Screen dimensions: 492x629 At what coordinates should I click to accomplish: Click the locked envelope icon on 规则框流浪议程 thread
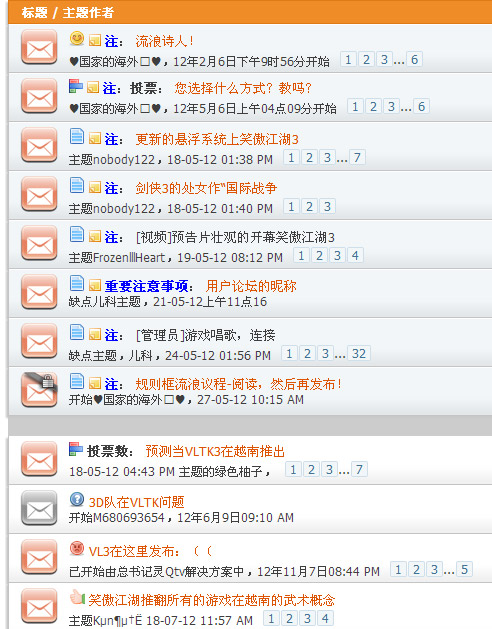point(39,390)
